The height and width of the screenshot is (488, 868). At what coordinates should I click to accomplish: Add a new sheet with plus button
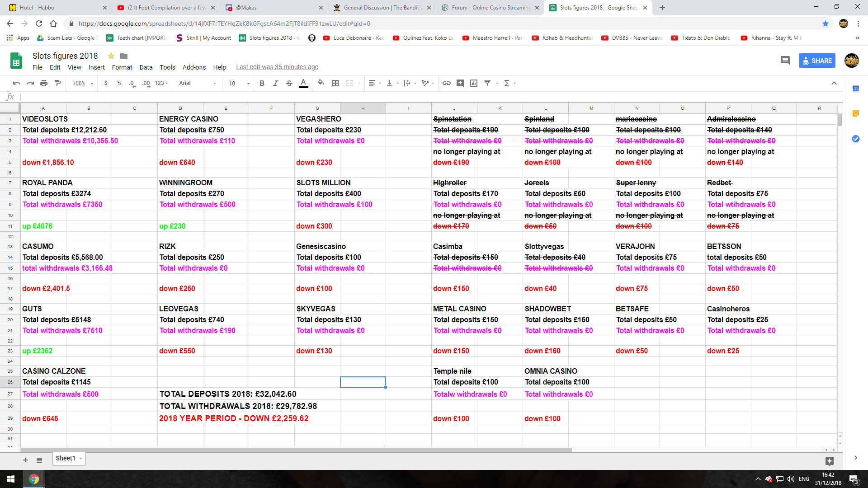tap(25, 460)
